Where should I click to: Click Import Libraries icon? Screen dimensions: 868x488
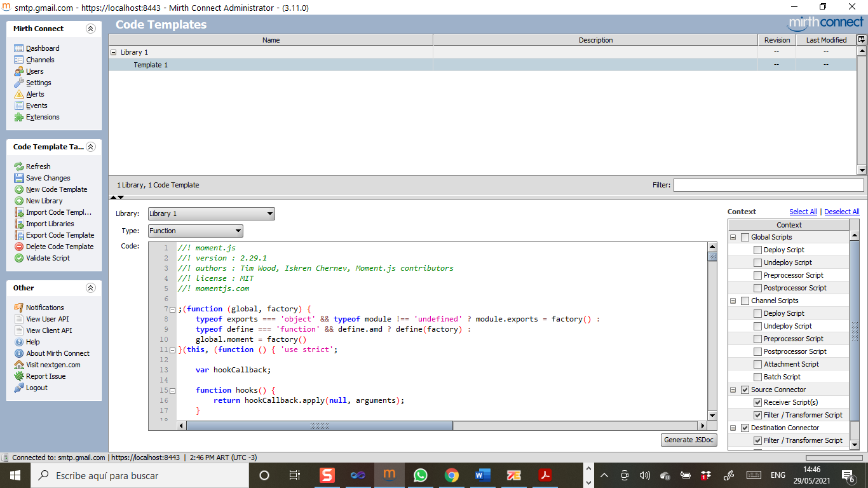(x=19, y=224)
